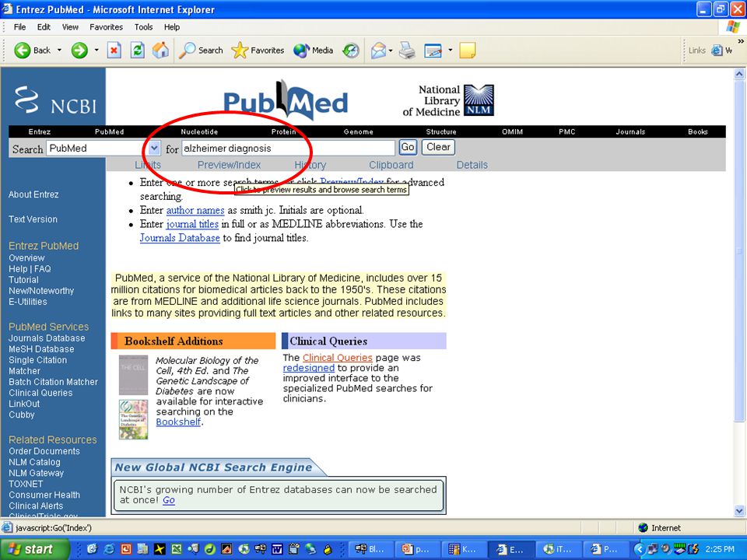747x560 pixels.
Task: Click the search field containing alzheimer diagnosis
Action: point(288,148)
